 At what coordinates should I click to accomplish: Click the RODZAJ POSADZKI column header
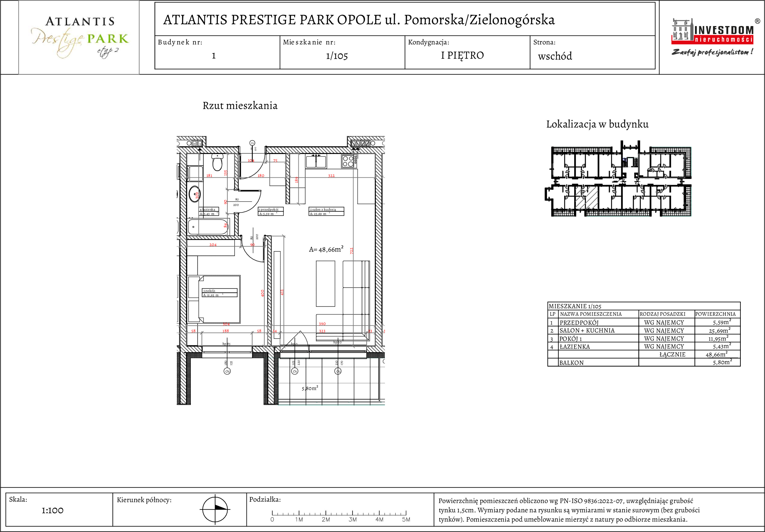[662, 314]
